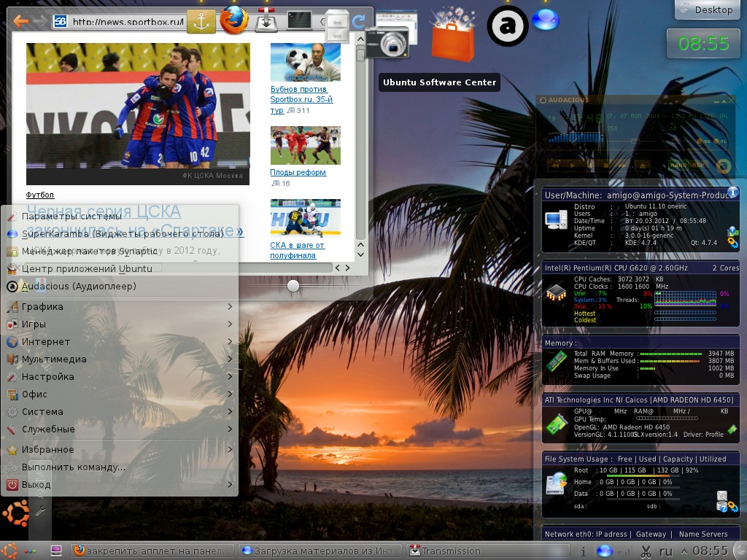Image resolution: width=747 pixels, height=560 pixels.
Task: Open the Плоды реформ article link
Action: pos(298,172)
